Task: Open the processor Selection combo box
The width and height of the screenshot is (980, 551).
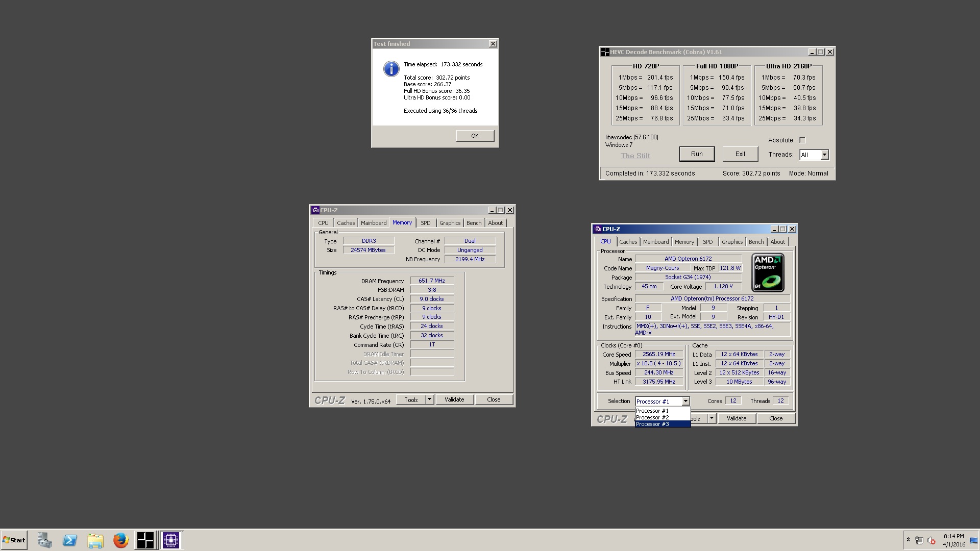Action: pyautogui.click(x=663, y=402)
